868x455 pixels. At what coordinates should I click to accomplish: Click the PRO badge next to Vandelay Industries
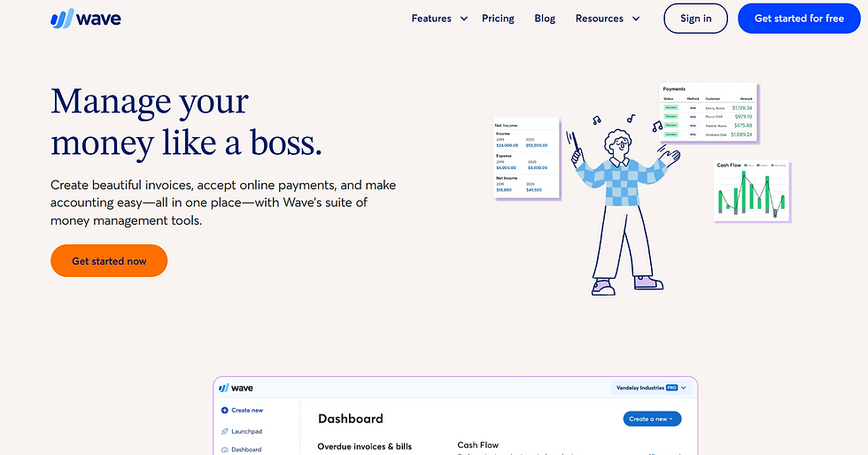(x=671, y=388)
